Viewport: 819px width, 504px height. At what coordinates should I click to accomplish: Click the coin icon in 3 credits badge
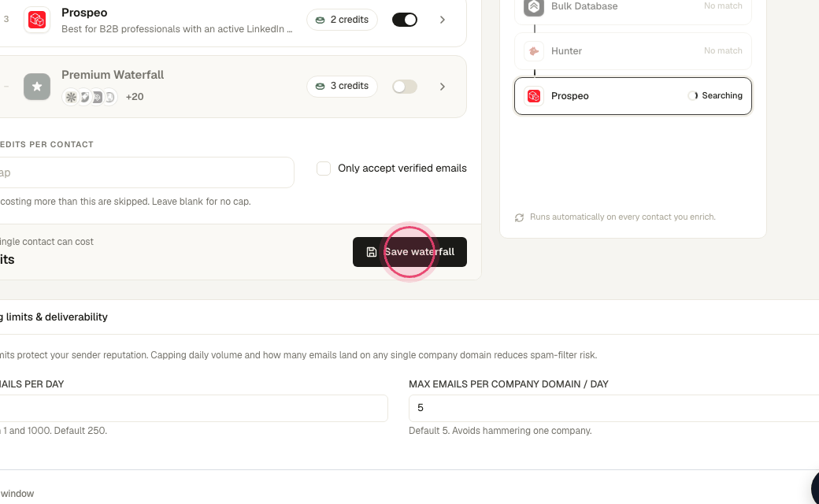click(x=321, y=86)
